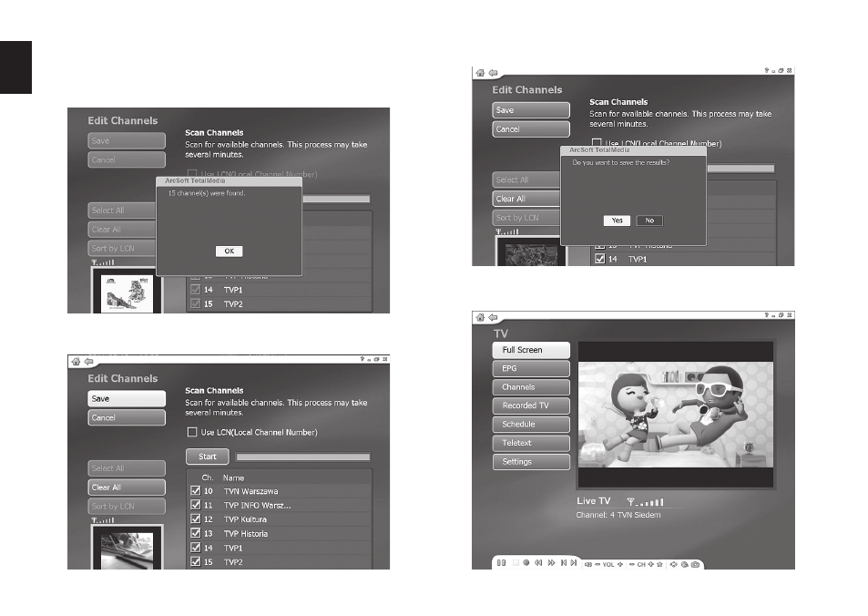Click the text Do you want to save the results?
The width and height of the screenshot is (868, 616).
(620, 162)
